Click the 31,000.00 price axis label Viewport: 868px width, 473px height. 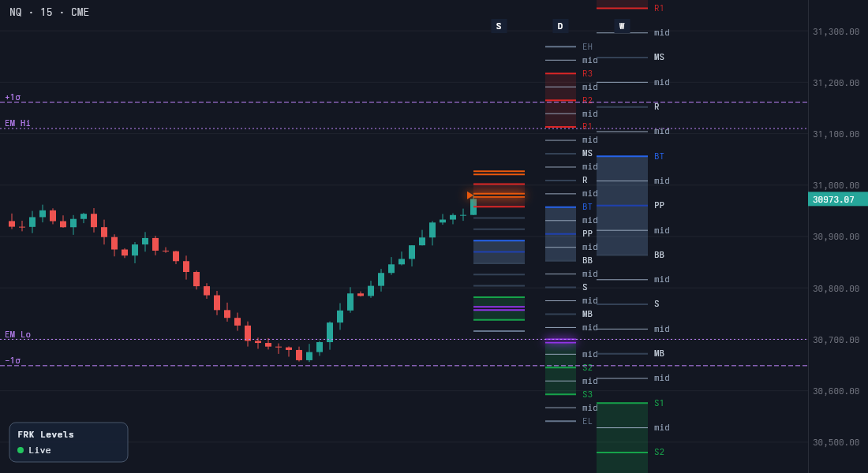[836, 186]
